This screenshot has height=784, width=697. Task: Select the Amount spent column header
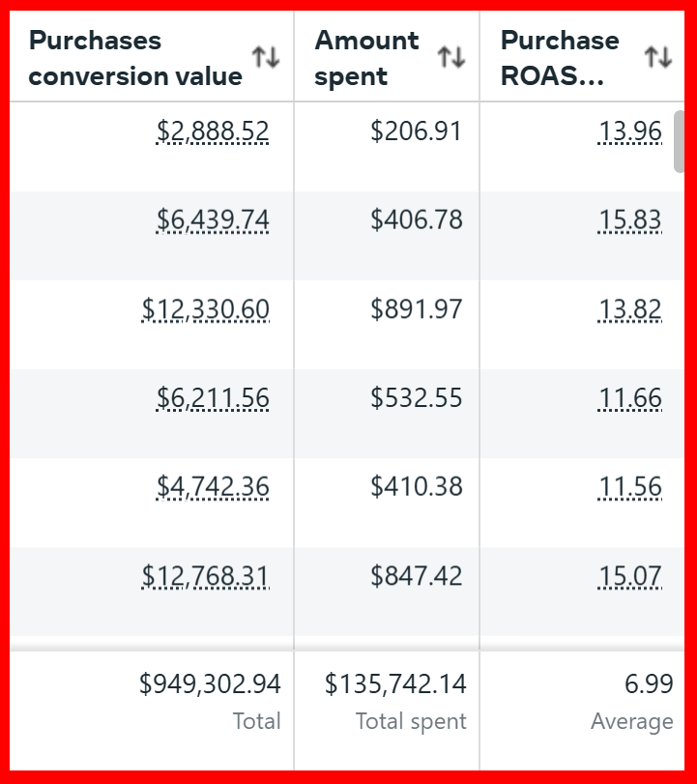click(367, 58)
